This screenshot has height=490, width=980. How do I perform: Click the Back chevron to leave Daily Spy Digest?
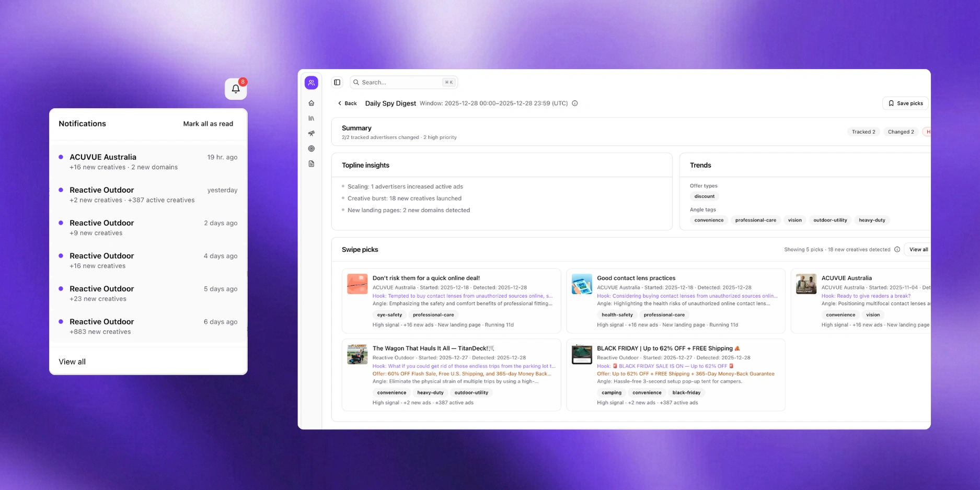tap(339, 103)
